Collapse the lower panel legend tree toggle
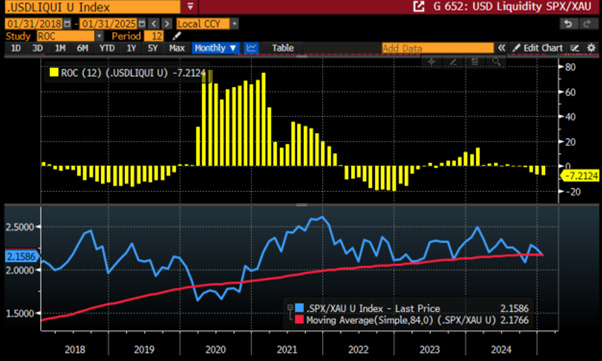The width and height of the screenshot is (602, 361). [x=290, y=307]
